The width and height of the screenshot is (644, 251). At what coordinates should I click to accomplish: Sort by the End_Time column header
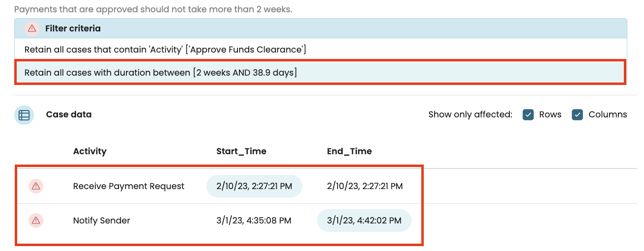click(349, 151)
